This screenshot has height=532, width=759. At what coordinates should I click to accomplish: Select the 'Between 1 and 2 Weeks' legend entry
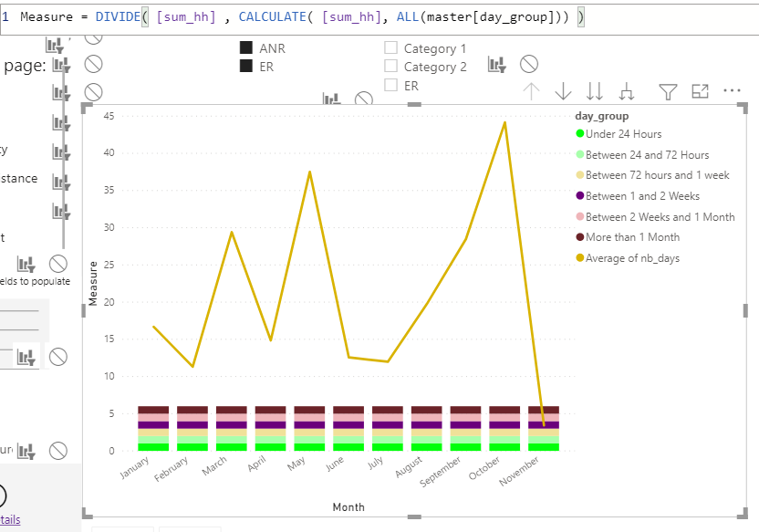(x=638, y=196)
